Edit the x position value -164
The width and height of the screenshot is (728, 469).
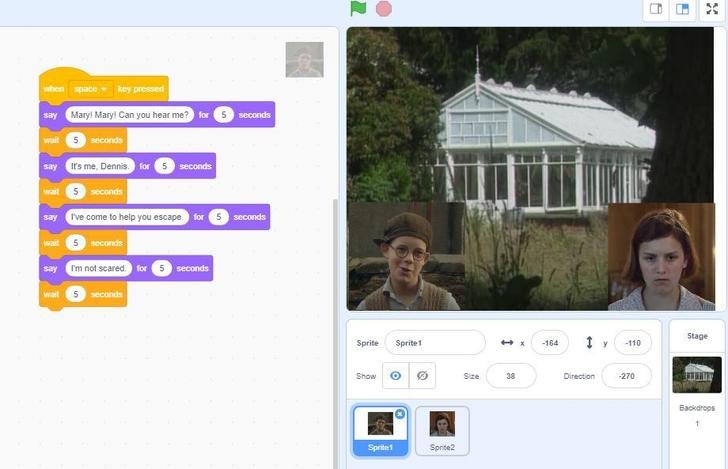pyautogui.click(x=550, y=343)
